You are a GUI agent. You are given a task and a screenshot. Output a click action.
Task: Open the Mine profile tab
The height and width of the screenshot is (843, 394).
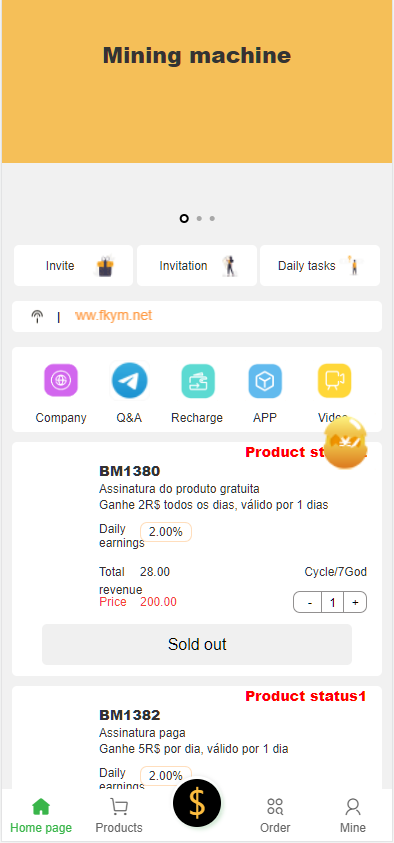pos(353,815)
